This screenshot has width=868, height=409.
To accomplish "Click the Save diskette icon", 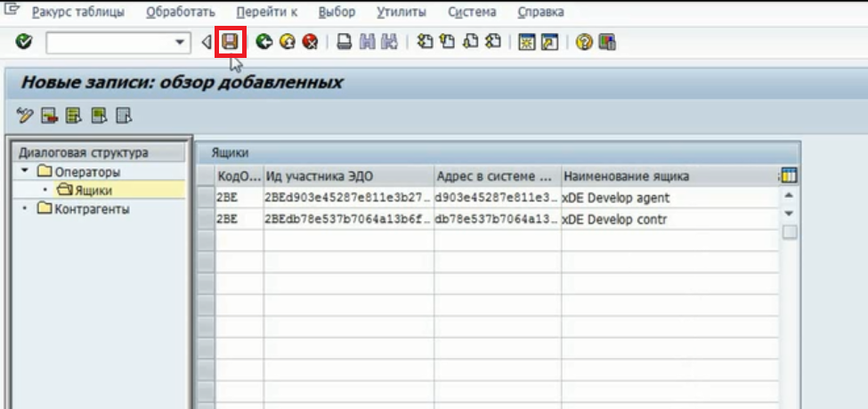I will (231, 42).
